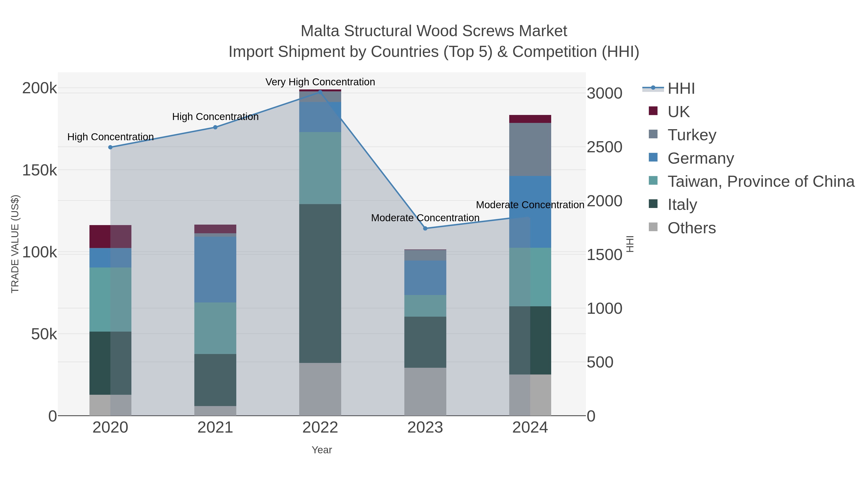Click the 3000 right axis tick label
The image size is (868, 488).
(604, 93)
